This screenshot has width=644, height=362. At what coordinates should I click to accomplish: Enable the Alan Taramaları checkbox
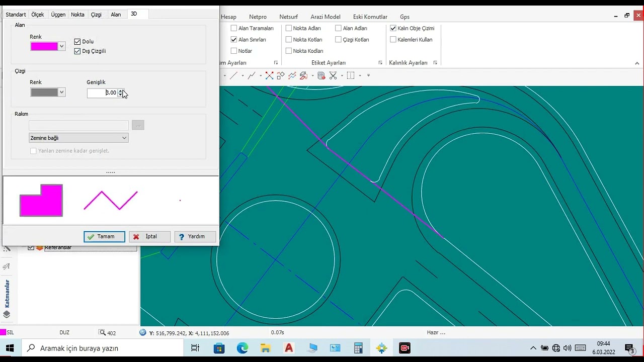pos(234,28)
